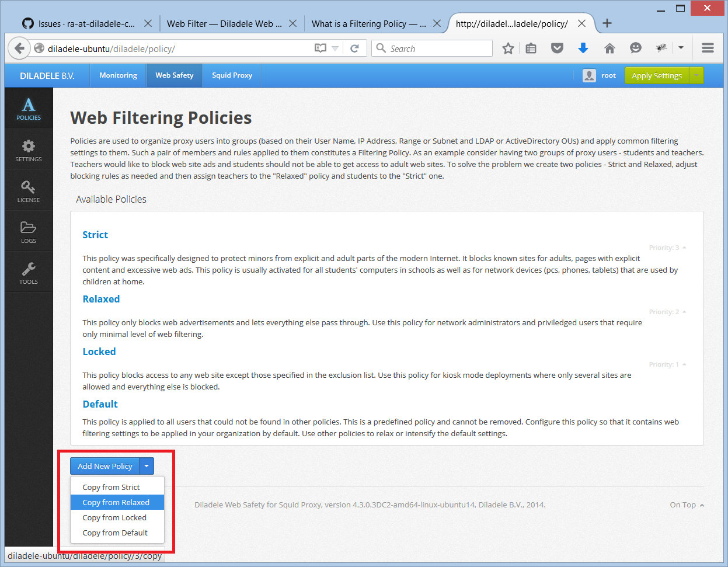
Task: Choose Copy from Relaxed
Action: (x=117, y=502)
